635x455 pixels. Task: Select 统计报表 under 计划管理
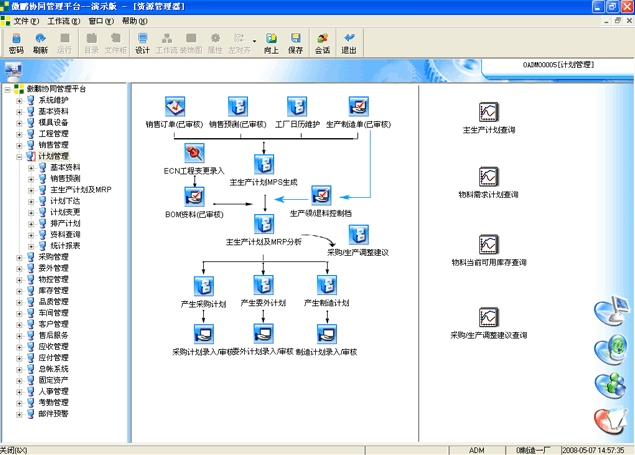click(65, 245)
